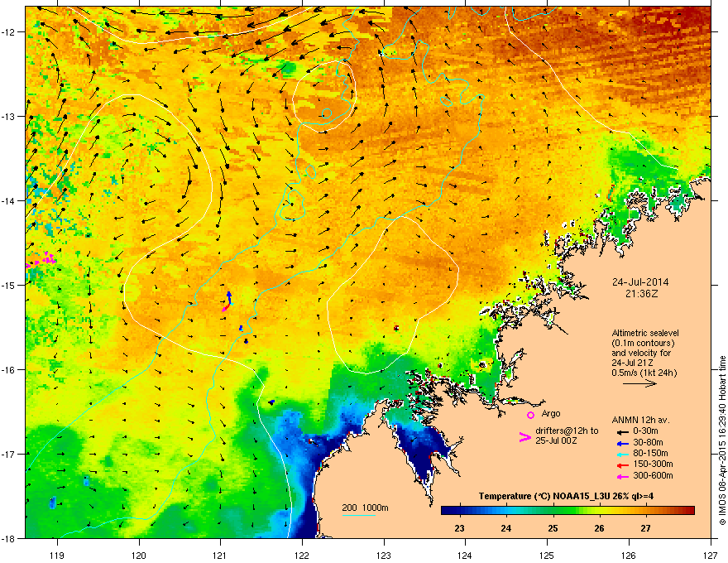Click the 125 longitude axis label
The image size is (728, 563).
click(x=547, y=555)
